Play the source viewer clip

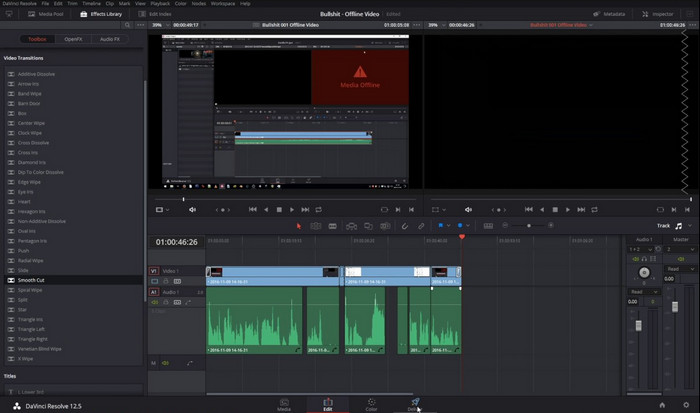tap(292, 209)
